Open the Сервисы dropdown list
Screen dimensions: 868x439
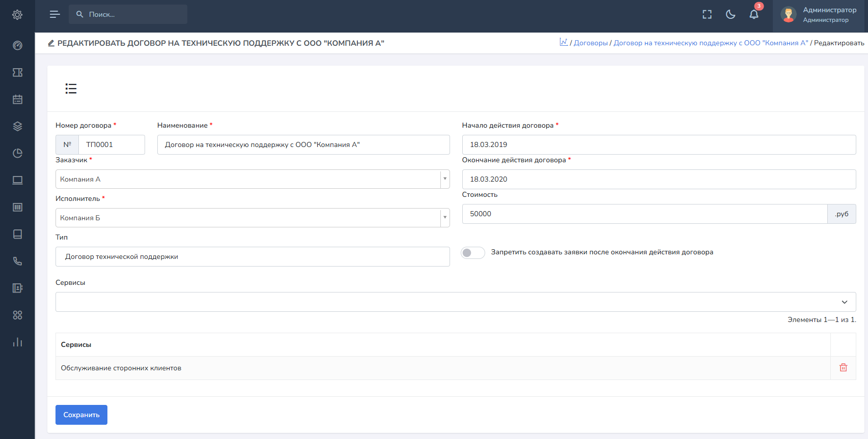tap(844, 302)
